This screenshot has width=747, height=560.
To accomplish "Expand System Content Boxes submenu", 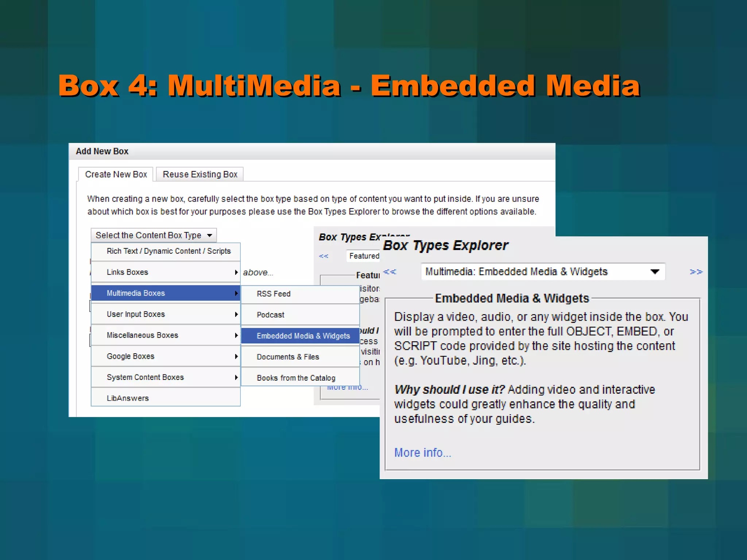I will 166,377.
